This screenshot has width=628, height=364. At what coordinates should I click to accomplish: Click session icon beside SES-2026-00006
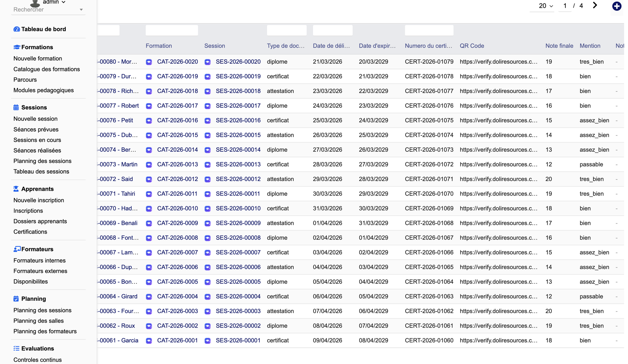(208, 268)
